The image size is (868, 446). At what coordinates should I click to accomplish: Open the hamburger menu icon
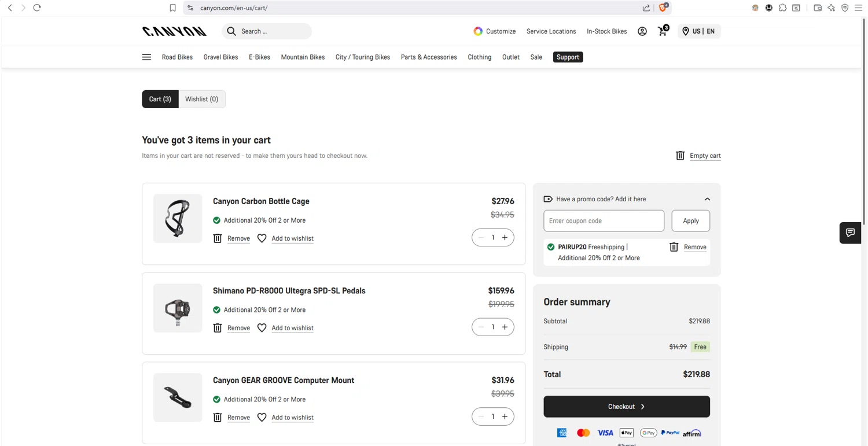coord(146,57)
